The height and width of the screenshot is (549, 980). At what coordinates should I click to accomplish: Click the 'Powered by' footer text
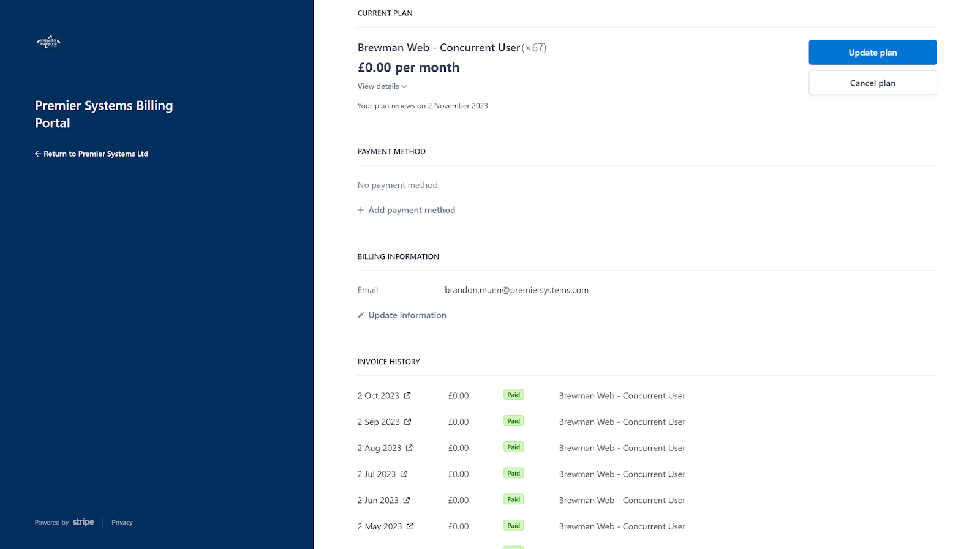point(51,522)
